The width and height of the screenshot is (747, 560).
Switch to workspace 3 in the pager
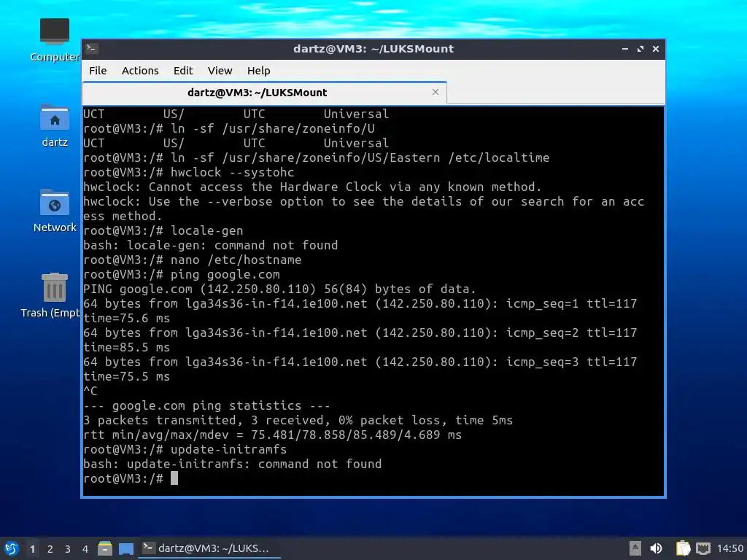point(68,549)
